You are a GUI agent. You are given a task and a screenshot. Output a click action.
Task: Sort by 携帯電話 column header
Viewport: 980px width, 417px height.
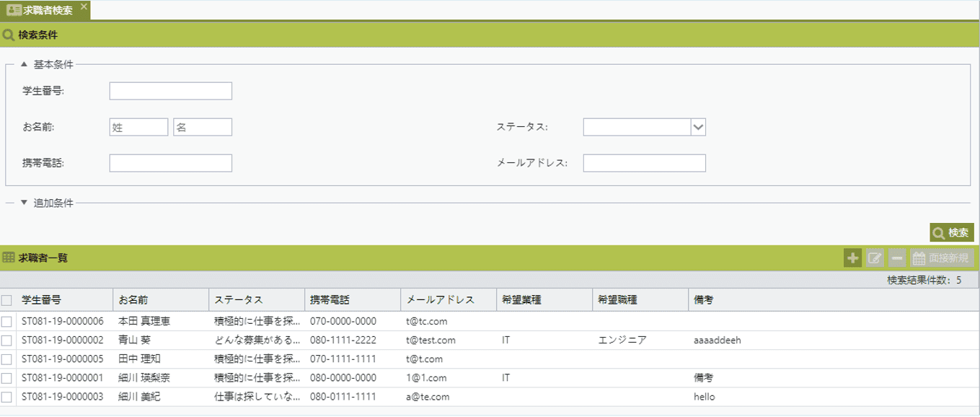(x=353, y=300)
